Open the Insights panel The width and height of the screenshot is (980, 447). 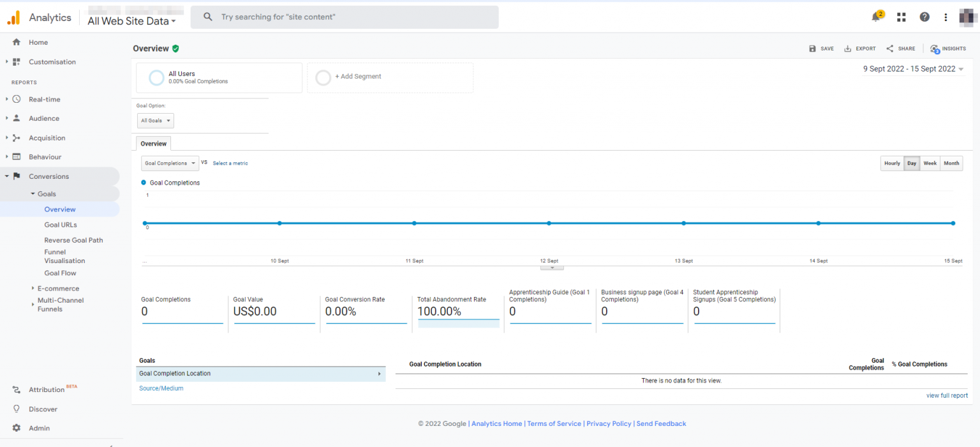pos(949,49)
